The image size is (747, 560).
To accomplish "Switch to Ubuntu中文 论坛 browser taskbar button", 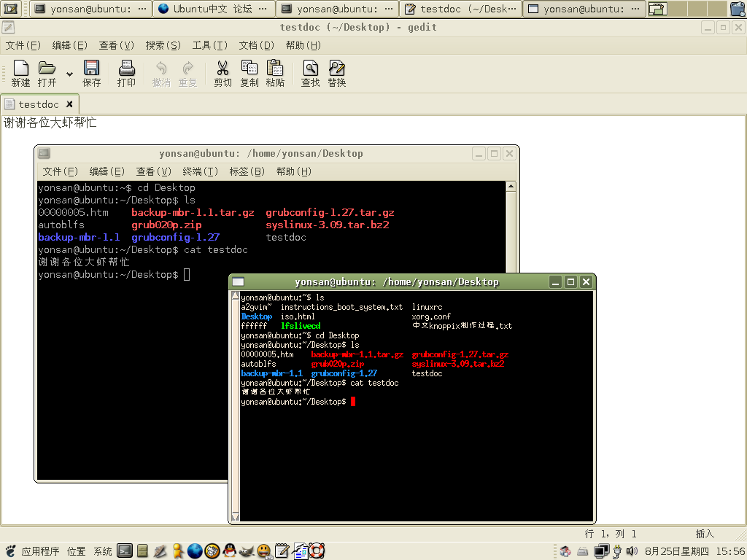I will [x=214, y=9].
